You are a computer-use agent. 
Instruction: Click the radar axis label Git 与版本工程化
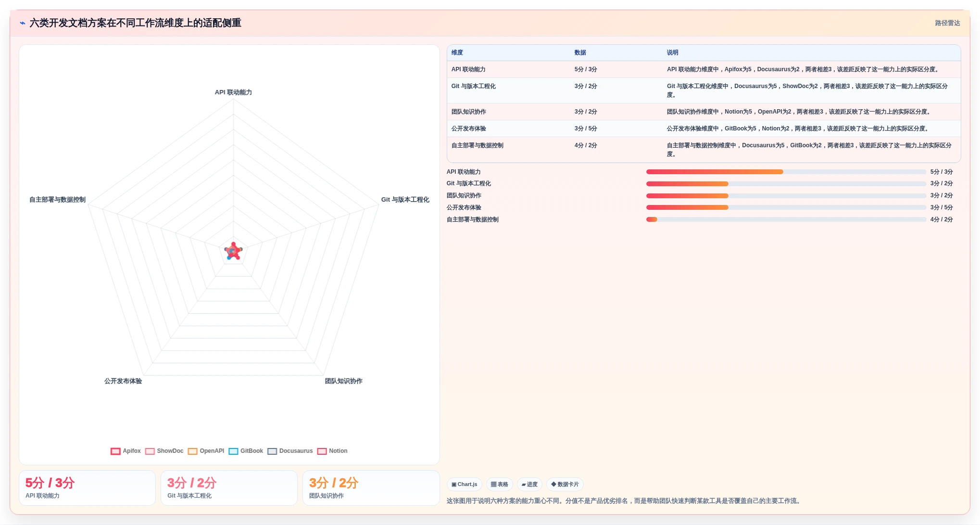click(x=405, y=199)
